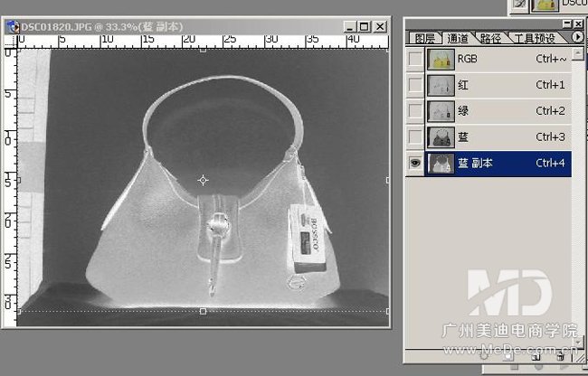Click the Photoshop document icon beside DSC01820.JPG

tap(13, 26)
